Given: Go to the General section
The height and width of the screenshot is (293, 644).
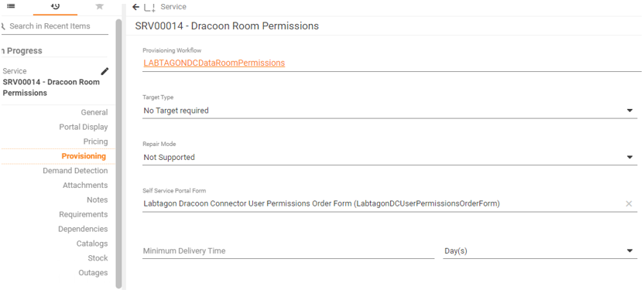Looking at the screenshot, I should pos(94,112).
